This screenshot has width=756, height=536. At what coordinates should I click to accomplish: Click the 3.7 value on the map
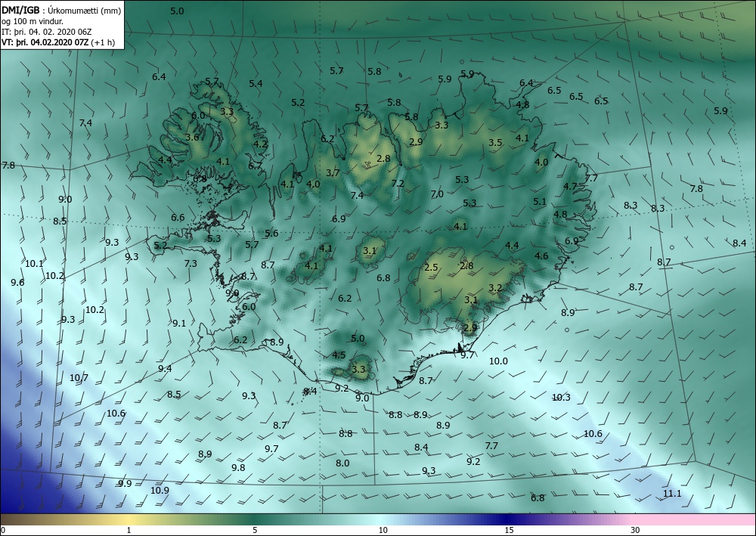[333, 172]
